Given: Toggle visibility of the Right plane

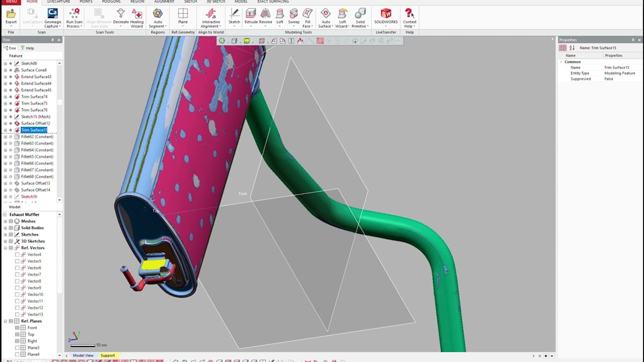Looking at the screenshot, I should [17, 341].
